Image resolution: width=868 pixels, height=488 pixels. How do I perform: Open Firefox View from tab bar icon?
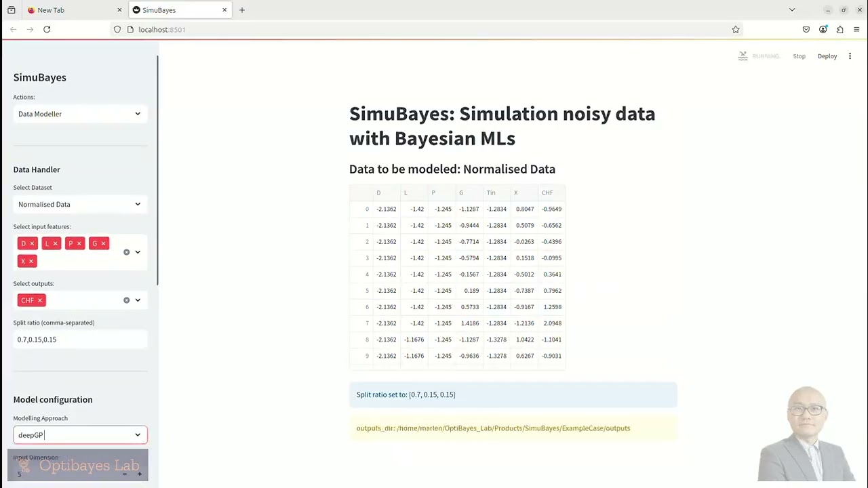pyautogui.click(x=12, y=10)
